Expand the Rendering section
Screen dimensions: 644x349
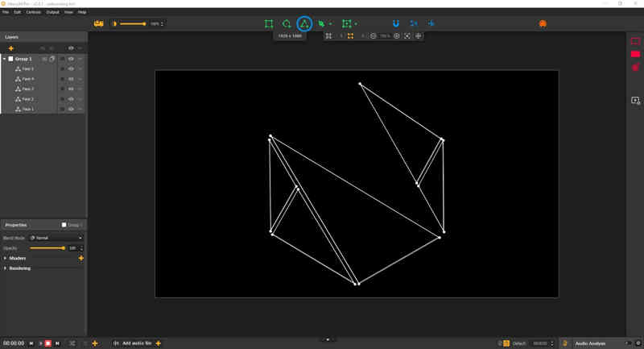pyautogui.click(x=5, y=268)
